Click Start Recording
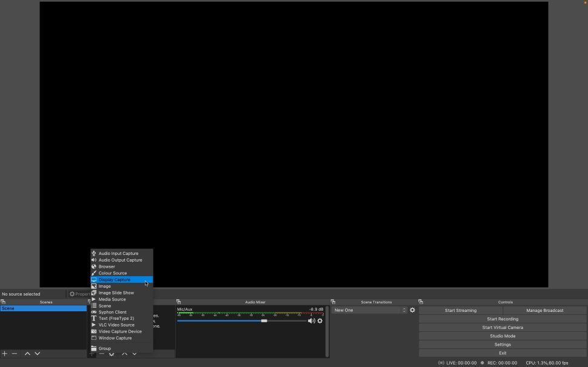Viewport: 588px width, 367px height. point(503,319)
